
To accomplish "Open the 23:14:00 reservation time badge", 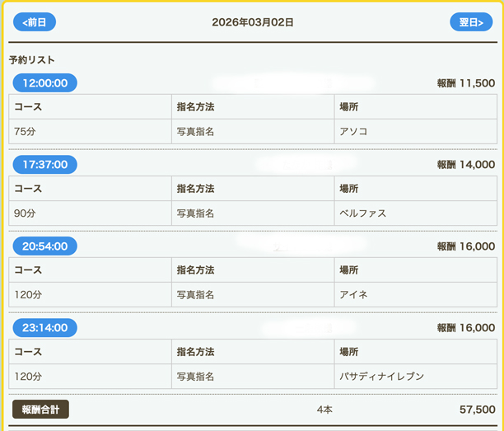I will [45, 327].
